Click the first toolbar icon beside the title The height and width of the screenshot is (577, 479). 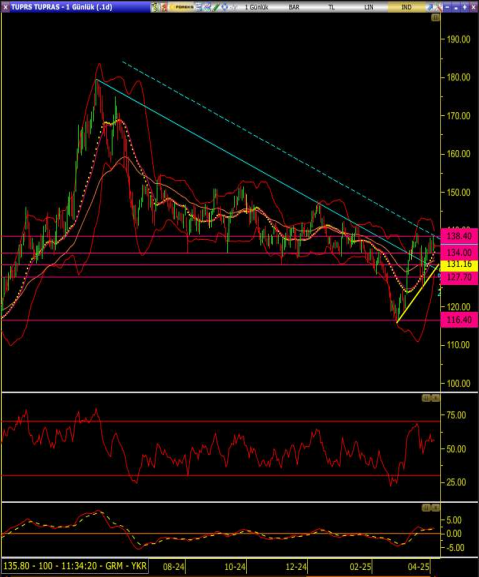point(155,7)
